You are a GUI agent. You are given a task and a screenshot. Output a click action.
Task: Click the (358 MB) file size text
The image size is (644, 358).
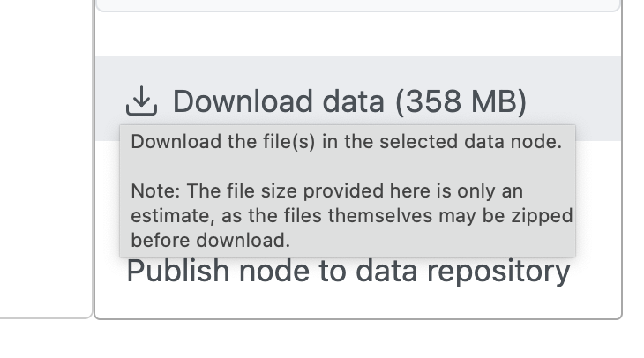coord(461,101)
